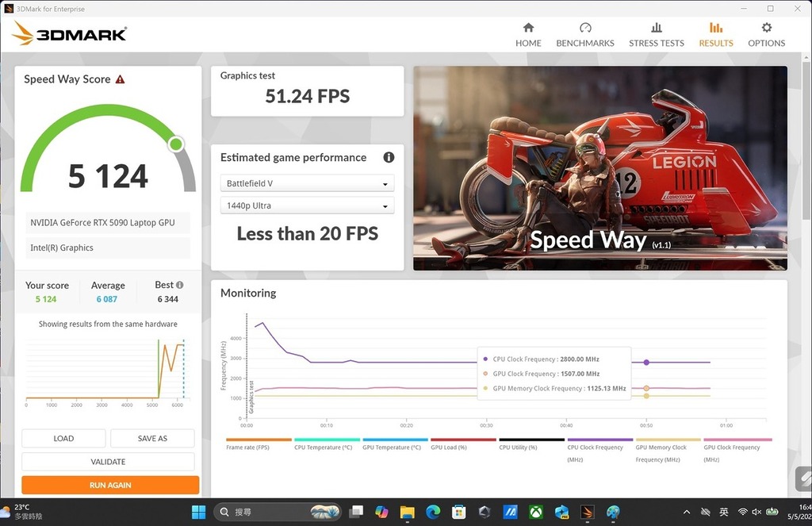Viewport: 812px width, 526px height.
Task: Click the purple CPU clock point on chart
Action: click(x=646, y=363)
